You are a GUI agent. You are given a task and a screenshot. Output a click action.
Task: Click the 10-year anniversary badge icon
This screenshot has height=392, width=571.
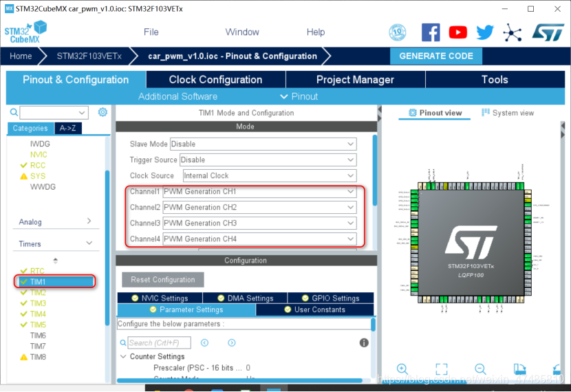[398, 32]
